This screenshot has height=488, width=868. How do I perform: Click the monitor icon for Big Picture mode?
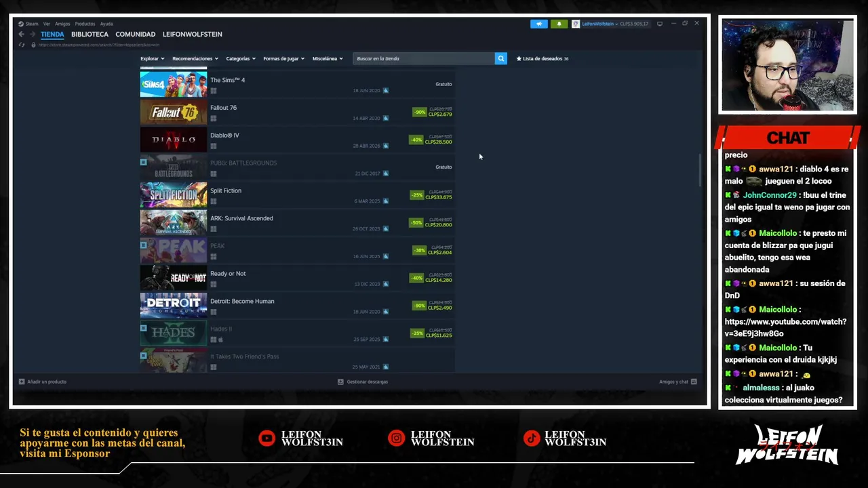660,24
